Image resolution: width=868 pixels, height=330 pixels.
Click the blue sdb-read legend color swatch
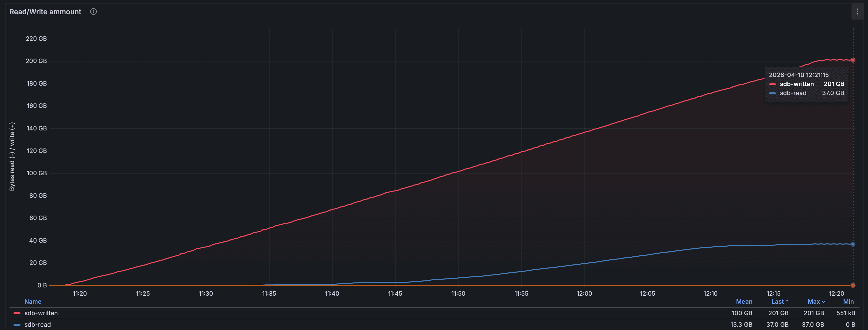(17, 324)
